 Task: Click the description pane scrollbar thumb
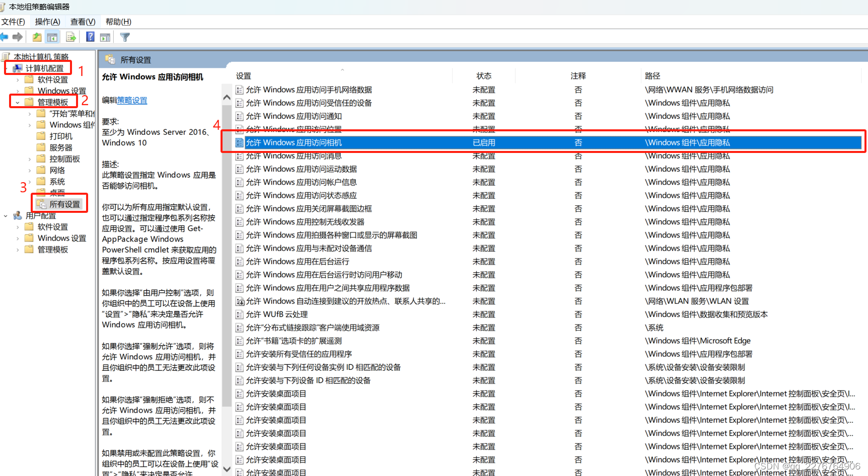pyautogui.click(x=227, y=257)
